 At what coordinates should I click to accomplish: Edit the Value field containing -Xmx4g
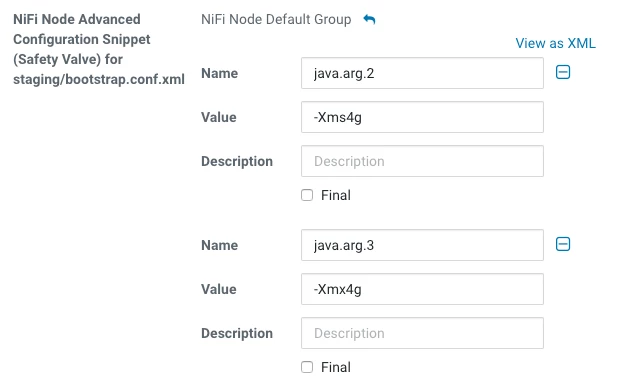coord(422,289)
